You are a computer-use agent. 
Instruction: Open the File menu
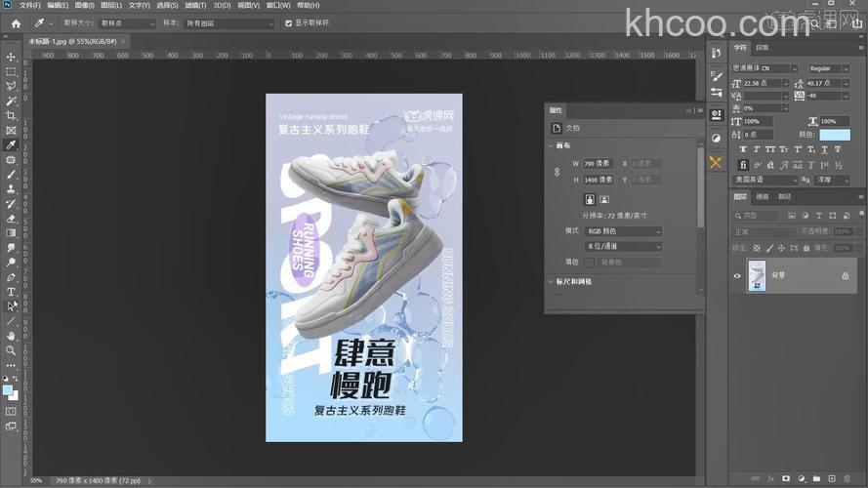(x=30, y=5)
